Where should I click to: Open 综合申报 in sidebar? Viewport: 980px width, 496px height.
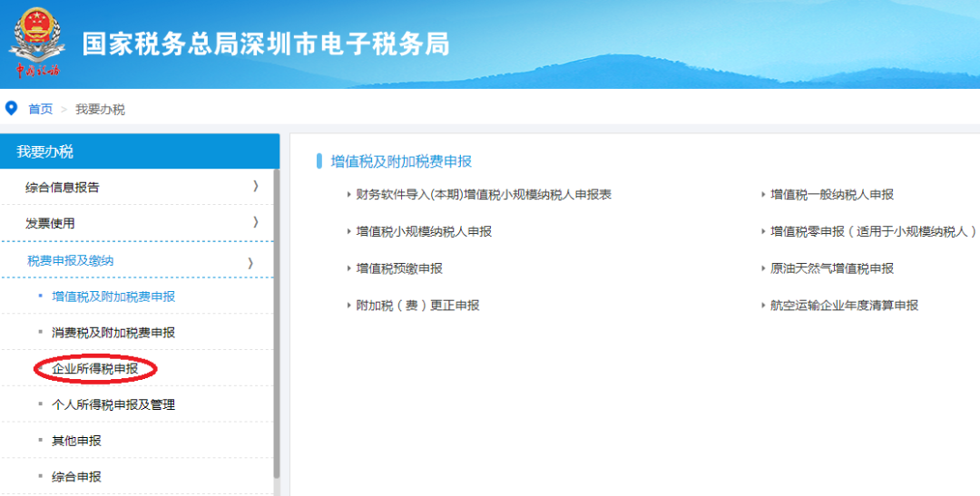pyautogui.click(x=76, y=477)
